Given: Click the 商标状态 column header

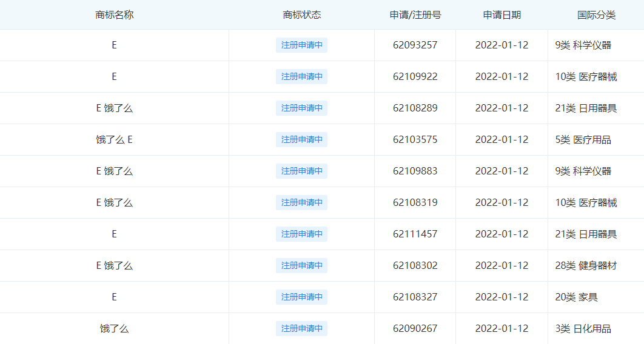Looking at the screenshot, I should pyautogui.click(x=302, y=15).
